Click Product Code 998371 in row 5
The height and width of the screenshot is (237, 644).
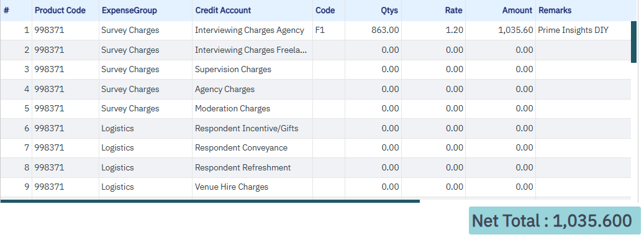tap(65, 109)
